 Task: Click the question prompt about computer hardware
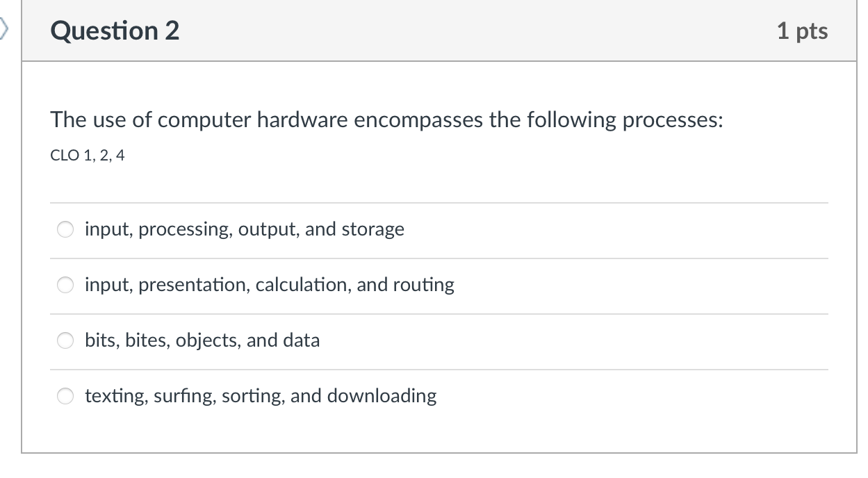click(386, 120)
